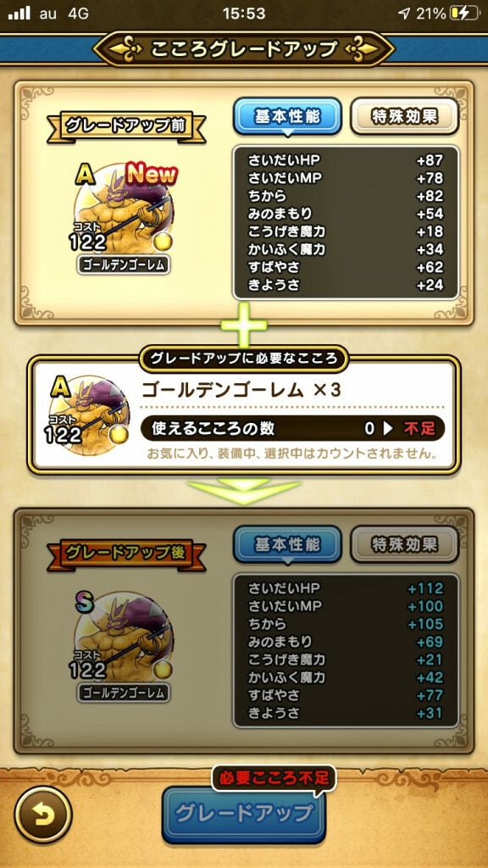
Task: Tap the こころグレードアップ title banner
Action: pyautogui.click(x=243, y=49)
